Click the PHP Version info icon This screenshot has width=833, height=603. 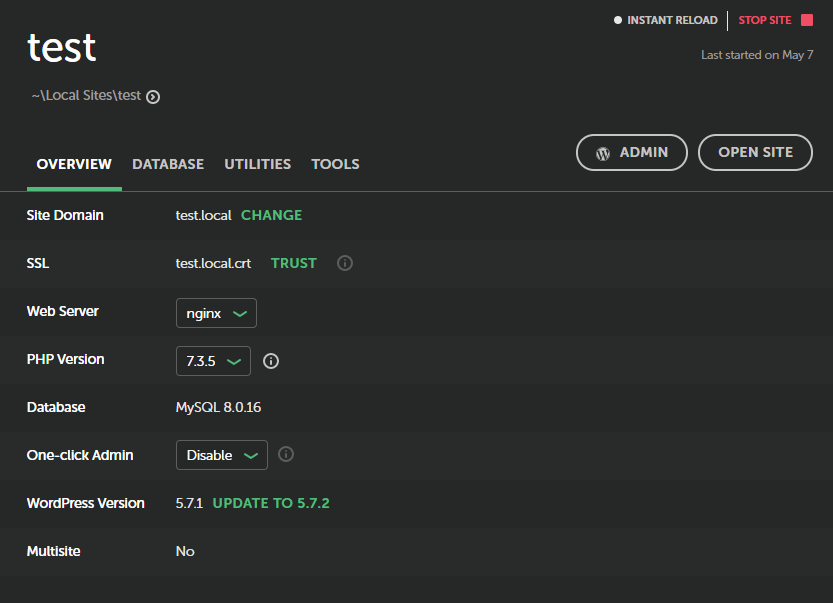271,361
